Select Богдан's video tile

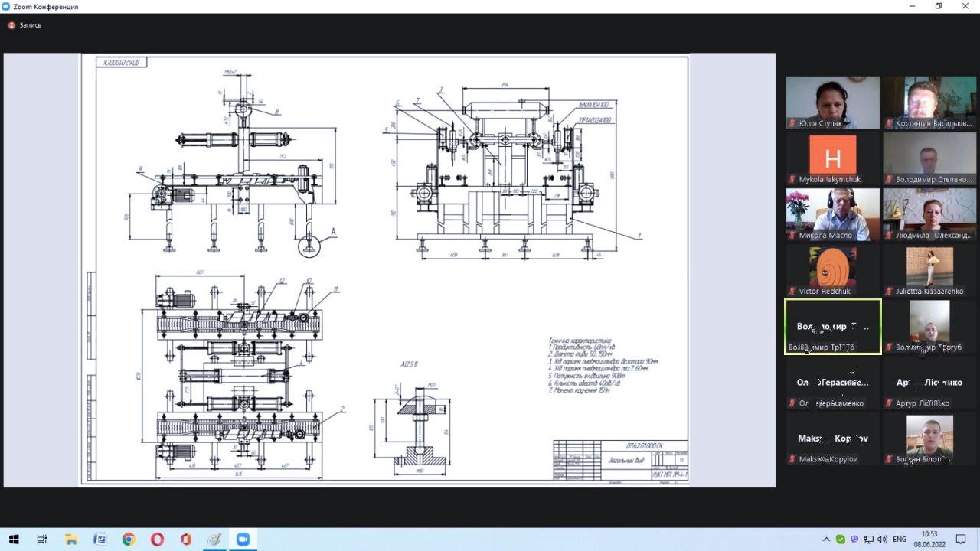929,439
